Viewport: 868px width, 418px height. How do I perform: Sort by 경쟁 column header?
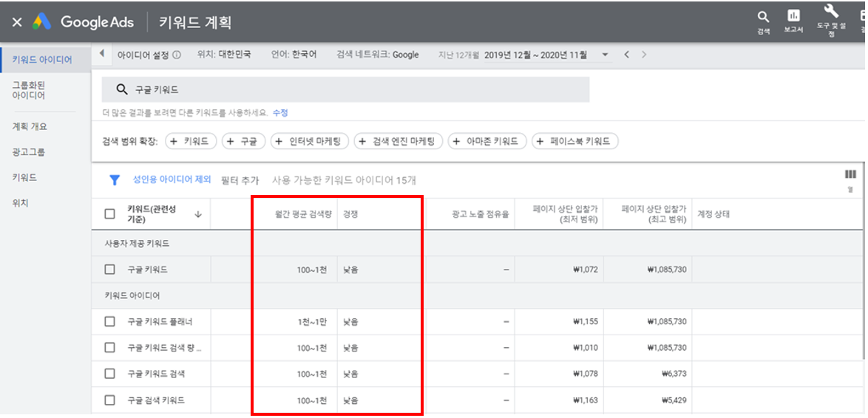coord(350,214)
